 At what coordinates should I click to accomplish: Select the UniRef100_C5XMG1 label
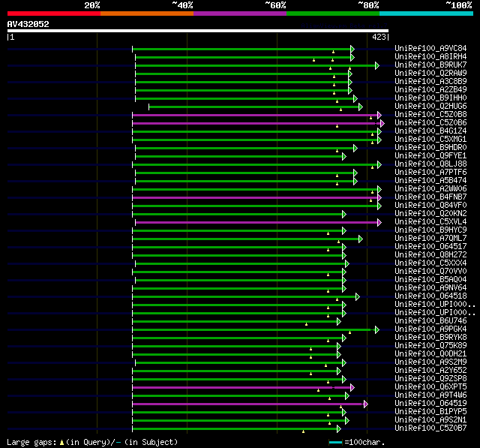click(x=430, y=140)
